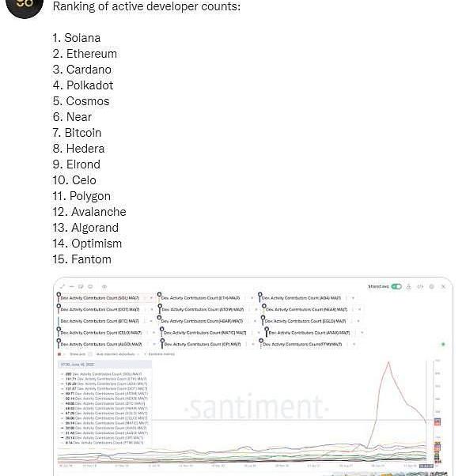
Task: Expand the ETH metric dropdown arrow
Action: pos(252,298)
